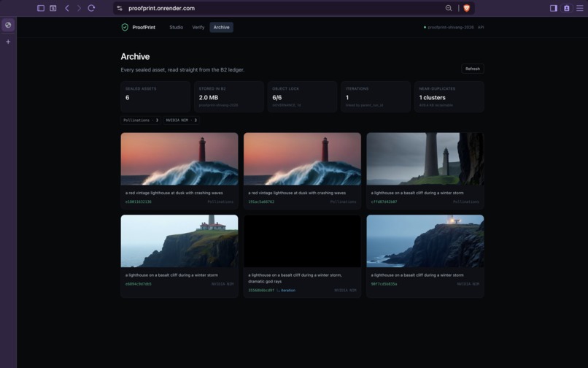Viewport: 588px width, 368px height.
Task: Select the Archive tab
Action: (221, 27)
